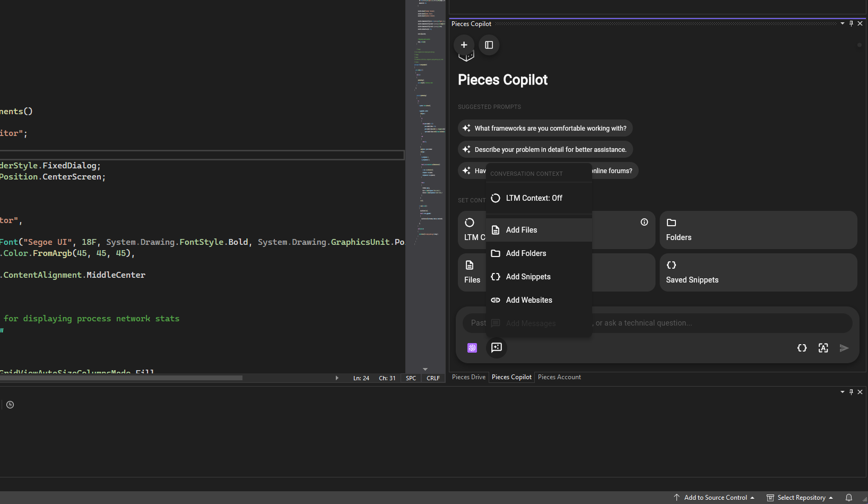Select the Folders context card
The height and width of the screenshot is (504, 868).
(758, 230)
